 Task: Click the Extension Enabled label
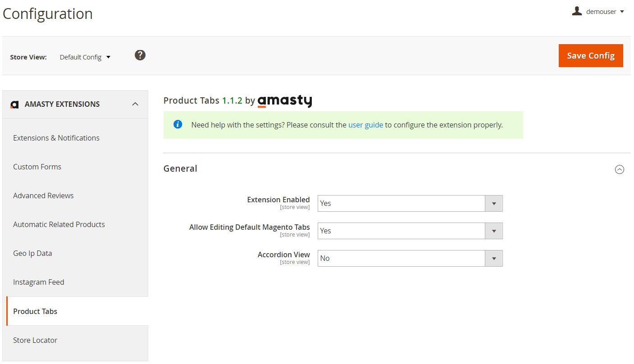click(278, 200)
